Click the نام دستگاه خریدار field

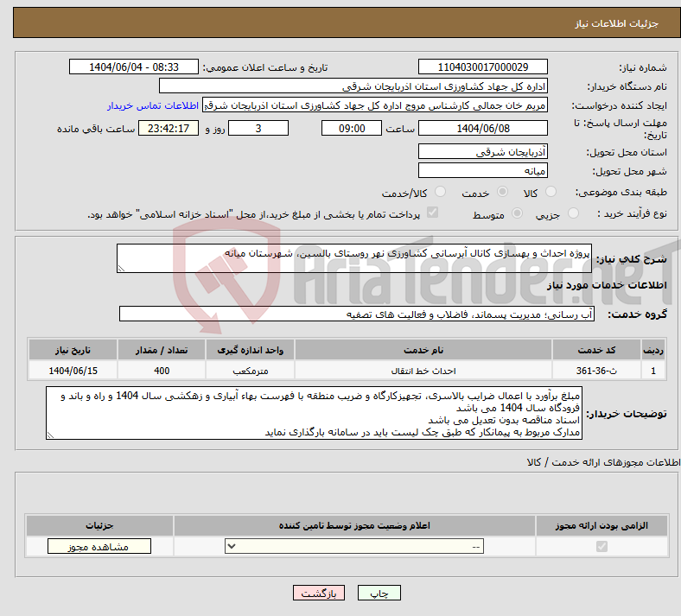353,86
